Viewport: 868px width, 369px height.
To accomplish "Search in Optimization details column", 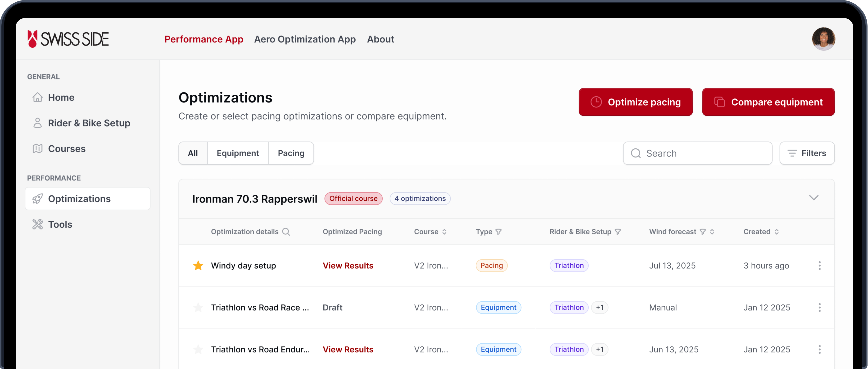I will coord(286,232).
